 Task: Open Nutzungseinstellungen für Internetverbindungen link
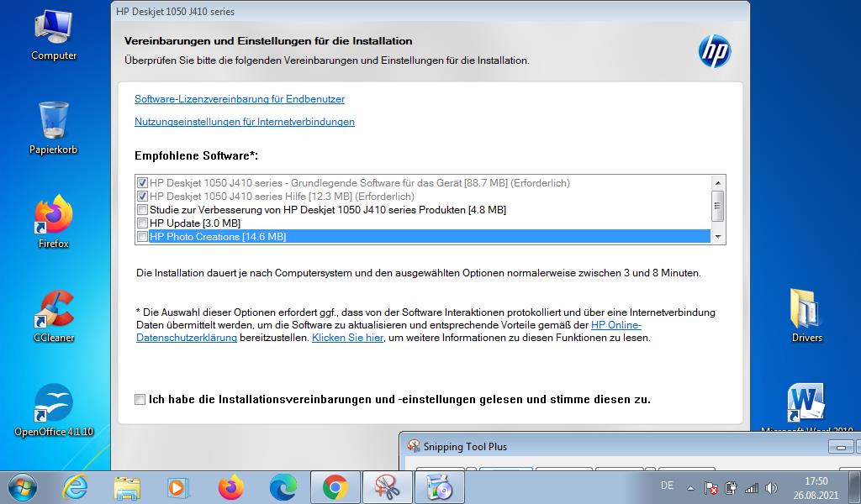click(x=245, y=122)
